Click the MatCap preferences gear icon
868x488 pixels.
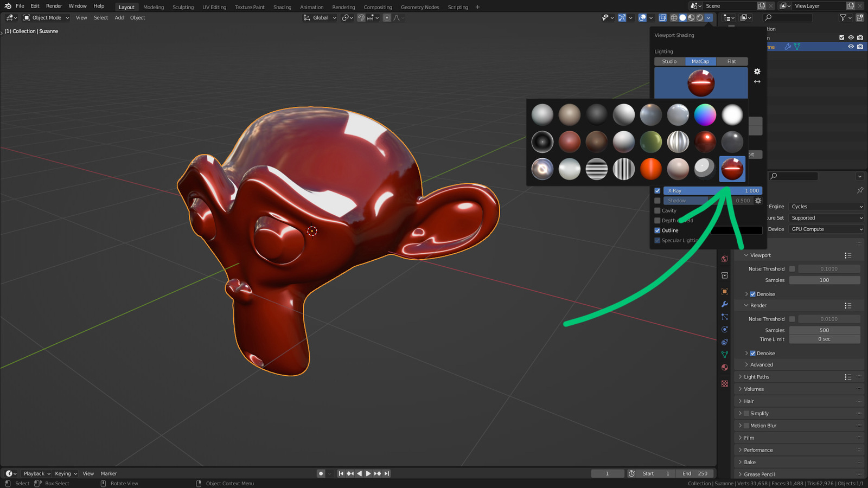coord(757,72)
